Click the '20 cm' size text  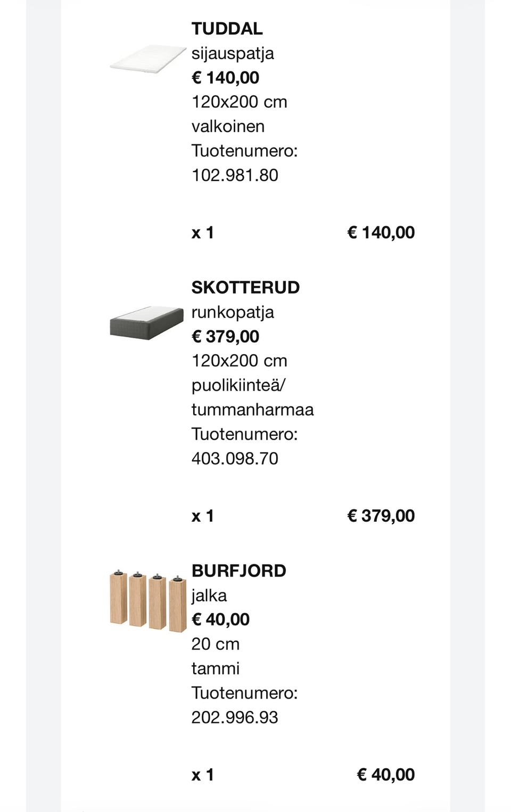point(216,644)
